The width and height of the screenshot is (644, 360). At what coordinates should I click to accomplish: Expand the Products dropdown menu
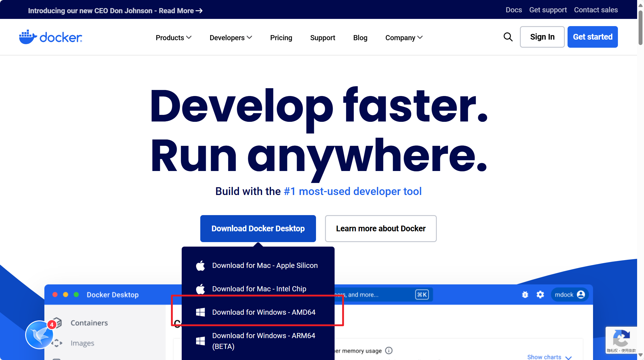173,37
